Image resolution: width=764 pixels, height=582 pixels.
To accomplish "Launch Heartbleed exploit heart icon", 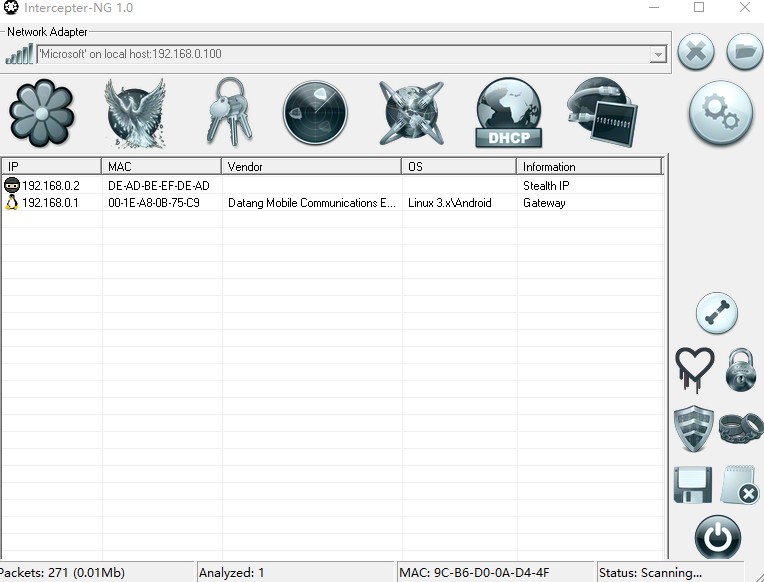I will 695,370.
